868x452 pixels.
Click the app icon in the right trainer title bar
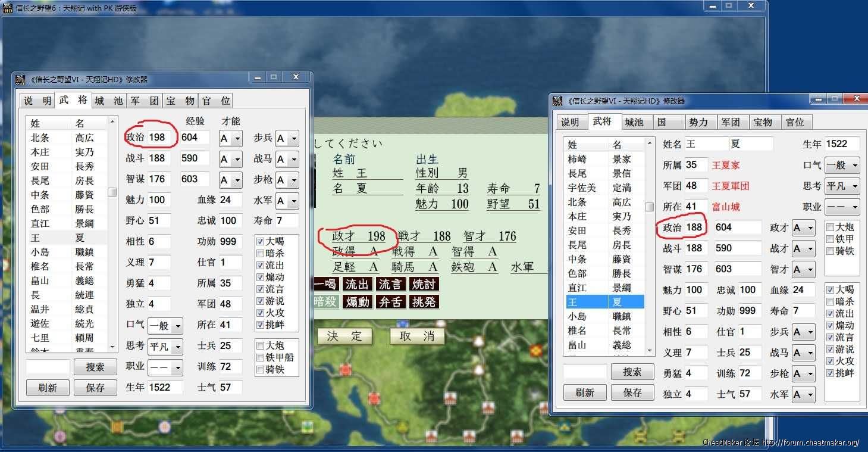click(557, 101)
